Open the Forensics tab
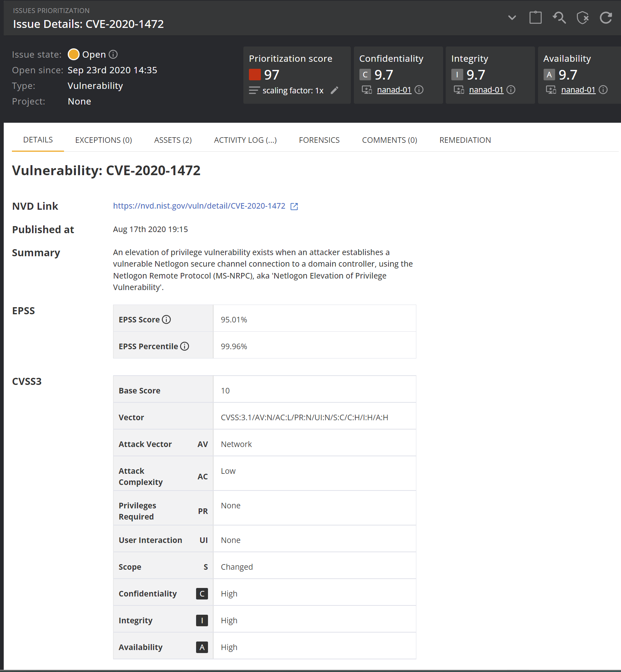Screen dimensions: 621x672 coord(319,140)
